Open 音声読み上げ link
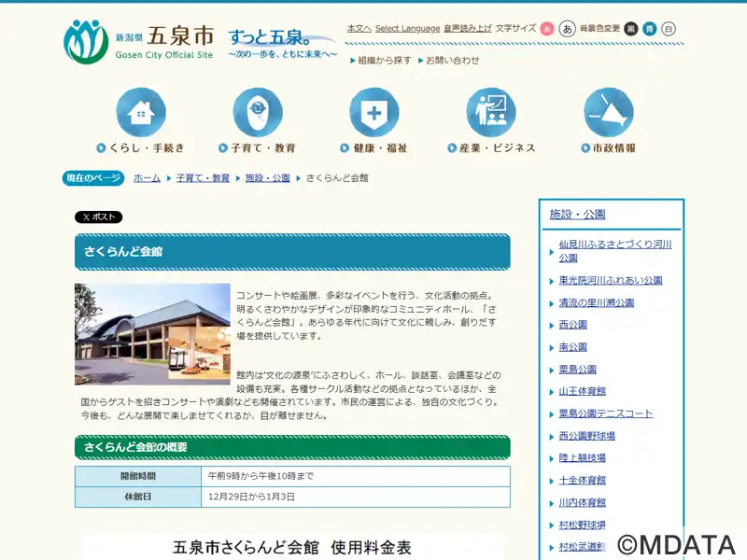 click(x=468, y=29)
